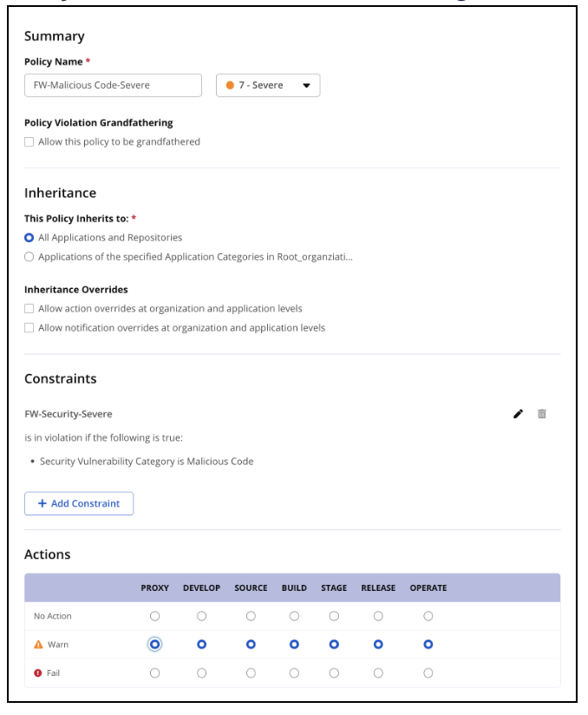
Task: Select All Applications and Repositories radio
Action: (29, 238)
